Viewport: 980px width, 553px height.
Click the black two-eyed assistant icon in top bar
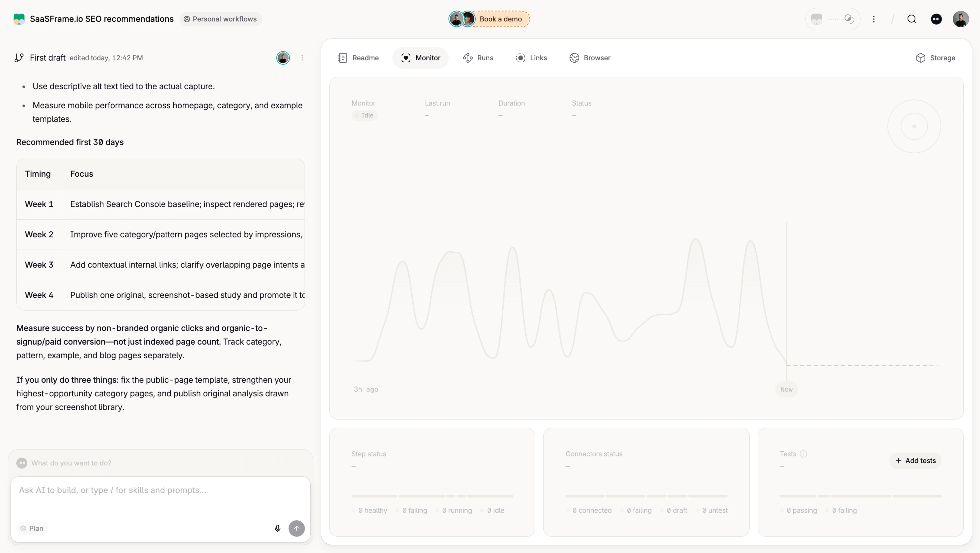tap(936, 19)
